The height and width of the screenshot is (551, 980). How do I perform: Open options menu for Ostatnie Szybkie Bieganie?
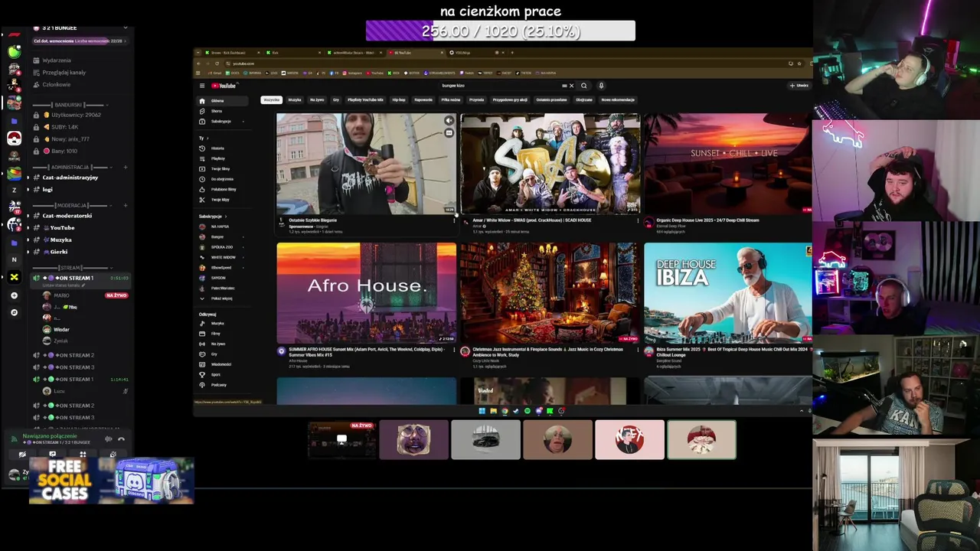(x=454, y=220)
